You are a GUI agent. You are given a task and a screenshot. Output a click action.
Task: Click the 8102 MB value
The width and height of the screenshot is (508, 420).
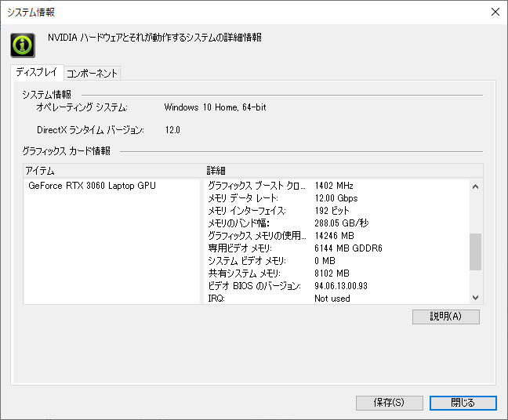[x=332, y=273]
